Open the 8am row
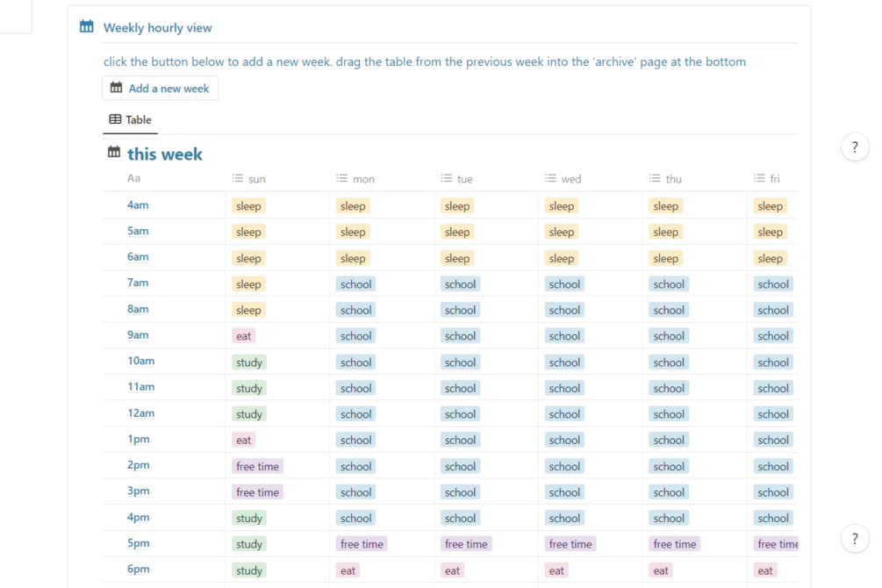This screenshot has width=882, height=588. tap(138, 310)
